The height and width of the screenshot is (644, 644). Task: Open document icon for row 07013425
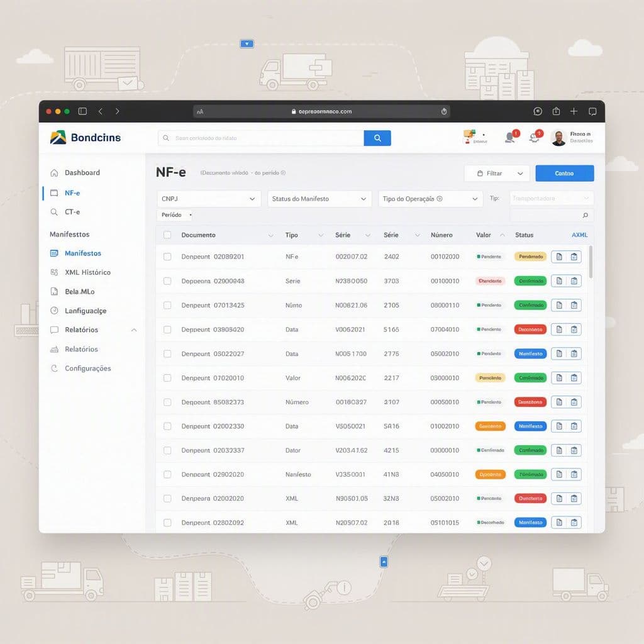click(x=559, y=305)
